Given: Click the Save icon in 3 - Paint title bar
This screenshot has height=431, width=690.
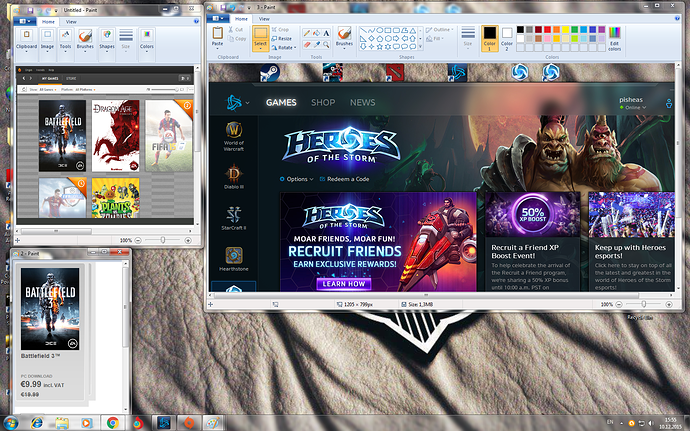Looking at the screenshot, I should (224, 7).
